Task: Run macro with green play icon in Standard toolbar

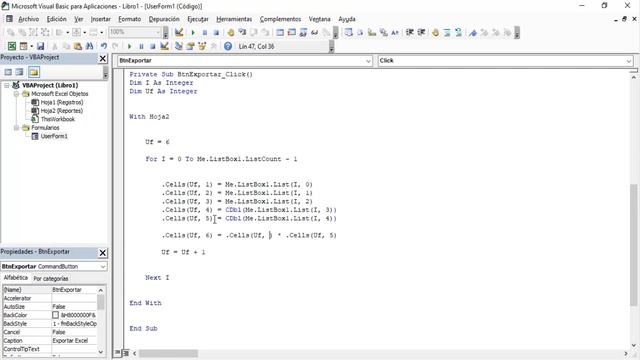Action: point(129,46)
